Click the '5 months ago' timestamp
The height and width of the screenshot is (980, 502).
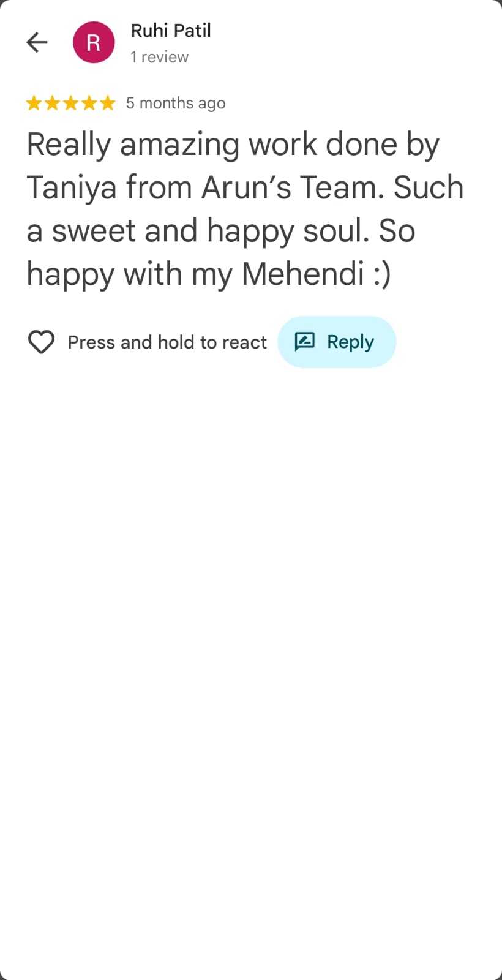click(176, 103)
